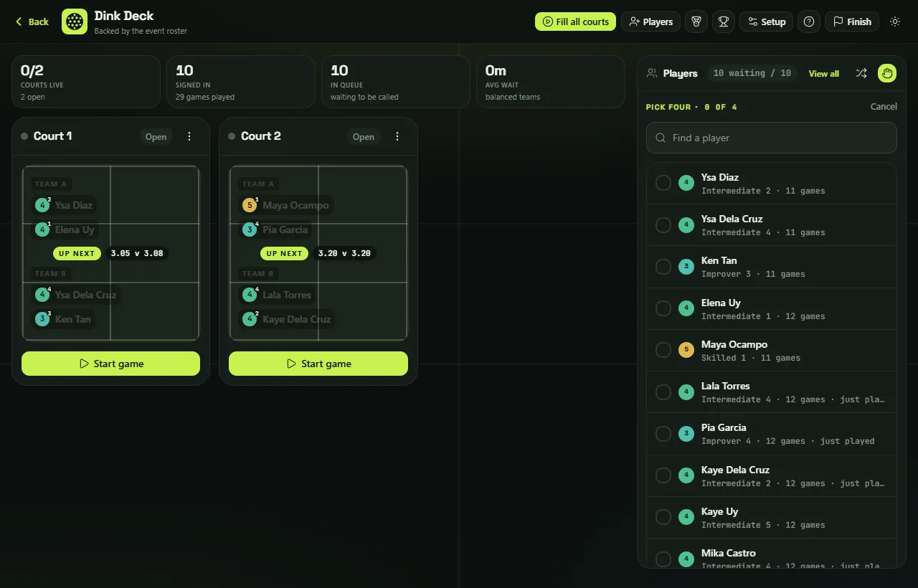The height and width of the screenshot is (588, 918).
Task: Open Court 1 three-dot options menu
Action: (189, 136)
